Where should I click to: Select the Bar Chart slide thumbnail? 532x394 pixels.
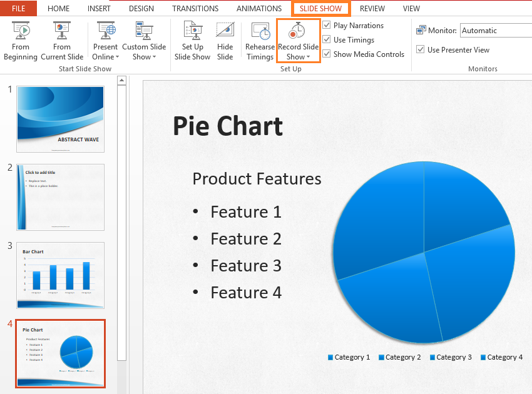[x=60, y=275]
